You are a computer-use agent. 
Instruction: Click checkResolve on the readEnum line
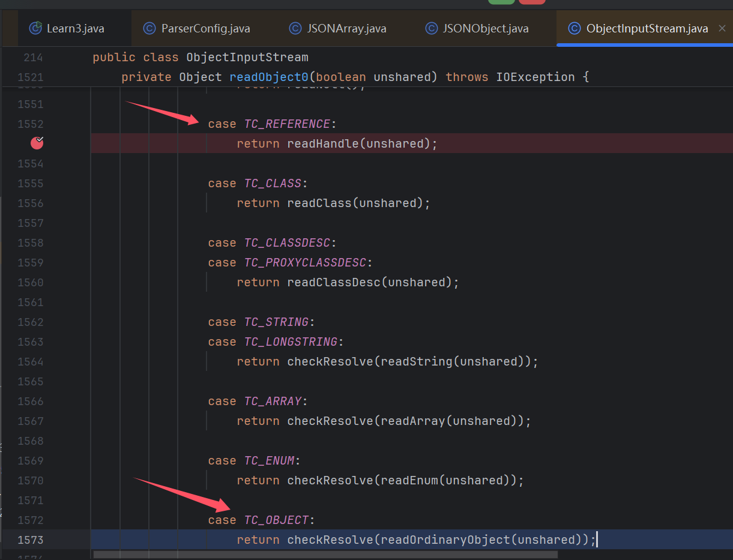pyautogui.click(x=330, y=480)
